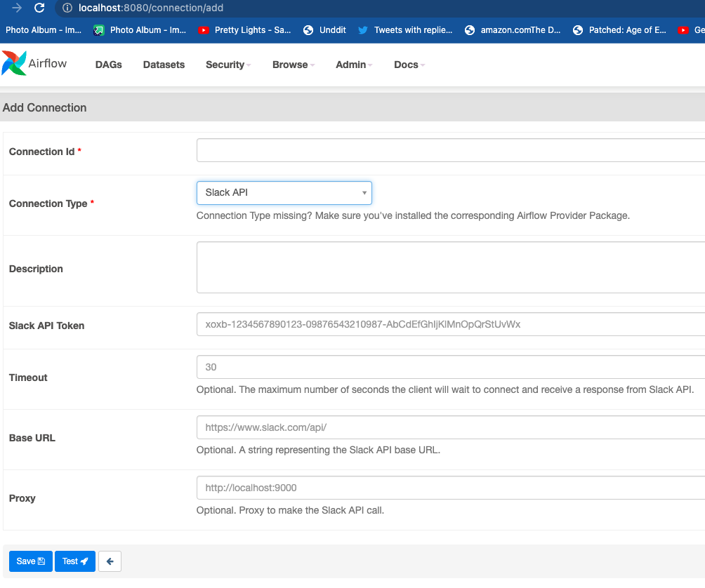Screen dimensions: 705x588
Task: Click the site info icon in address bar
Action: pos(67,8)
